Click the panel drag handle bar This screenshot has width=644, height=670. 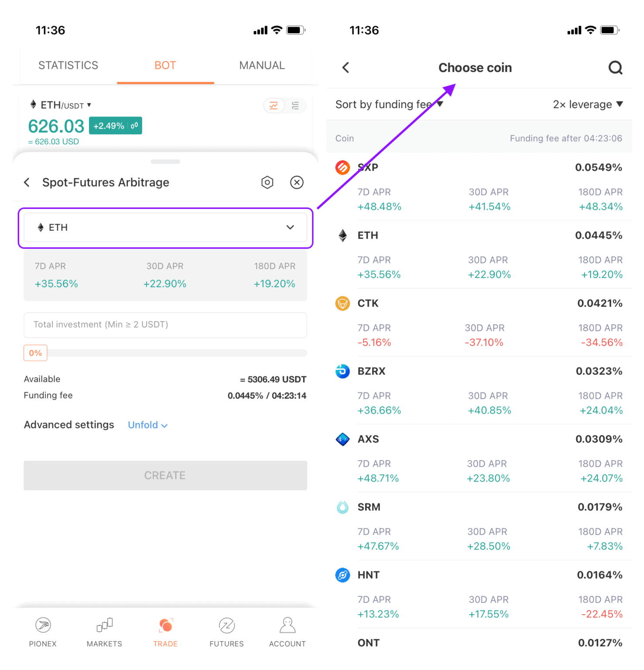165,162
